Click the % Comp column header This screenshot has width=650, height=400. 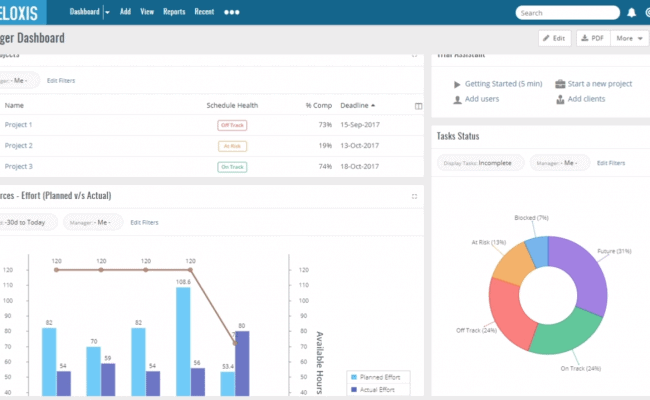click(319, 105)
